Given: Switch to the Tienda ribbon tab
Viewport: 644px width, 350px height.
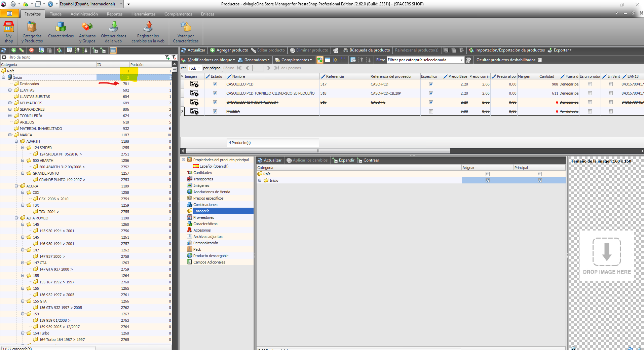Looking at the screenshot, I should click(55, 14).
